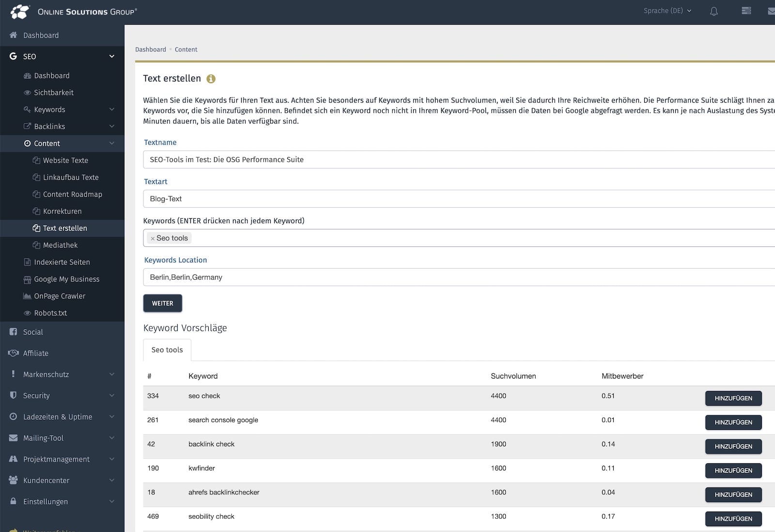Click the Suchvolumen column header
The image size is (775, 532).
(x=513, y=376)
